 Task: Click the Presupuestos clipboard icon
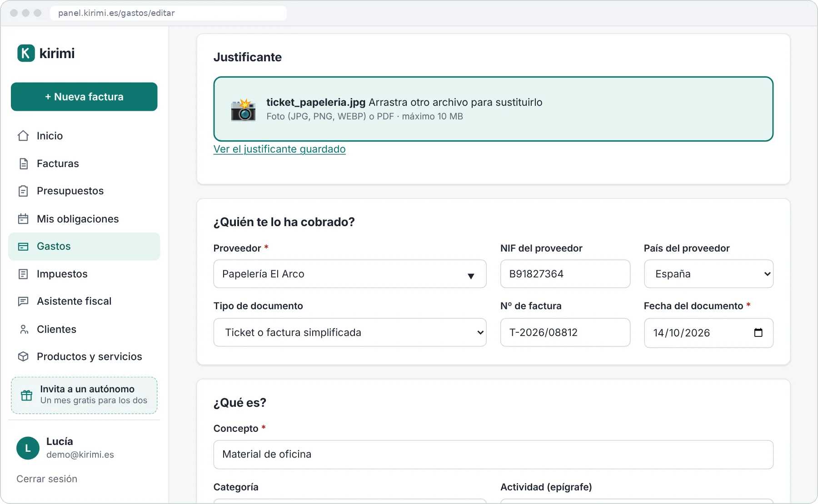pyautogui.click(x=23, y=191)
